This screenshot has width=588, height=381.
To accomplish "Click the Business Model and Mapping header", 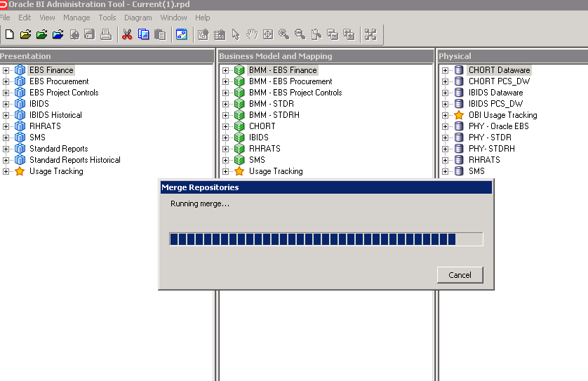I will pos(326,56).
